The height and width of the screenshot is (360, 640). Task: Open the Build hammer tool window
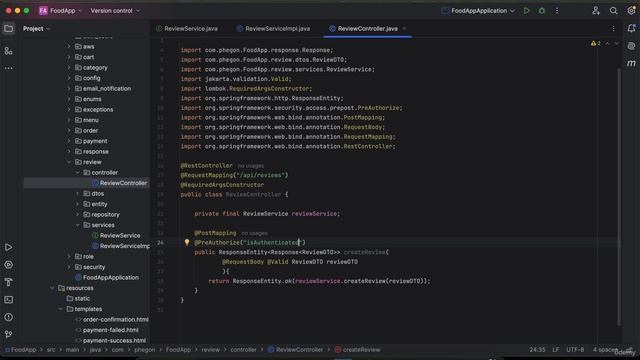tap(9, 282)
